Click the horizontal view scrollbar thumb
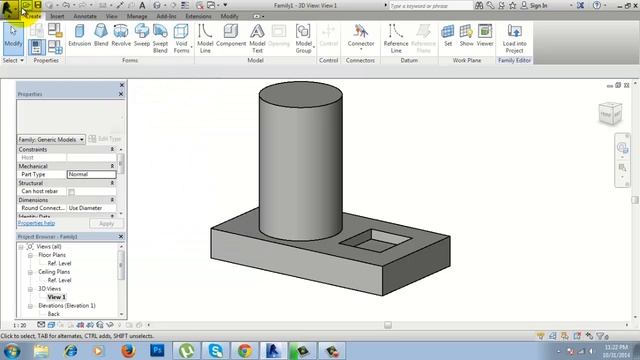The image size is (640, 360). 388,325
